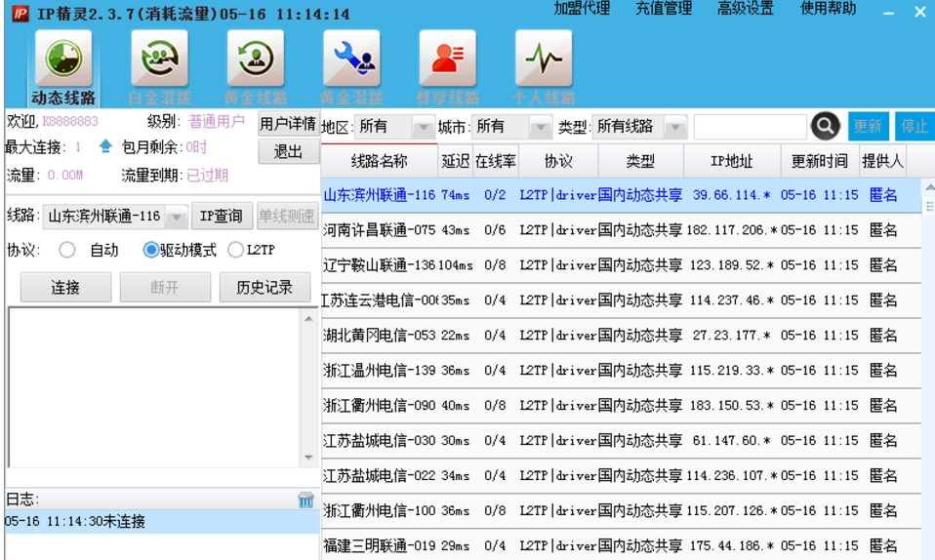
Task: Select row 福建三明联通-019
Action: tap(621, 545)
